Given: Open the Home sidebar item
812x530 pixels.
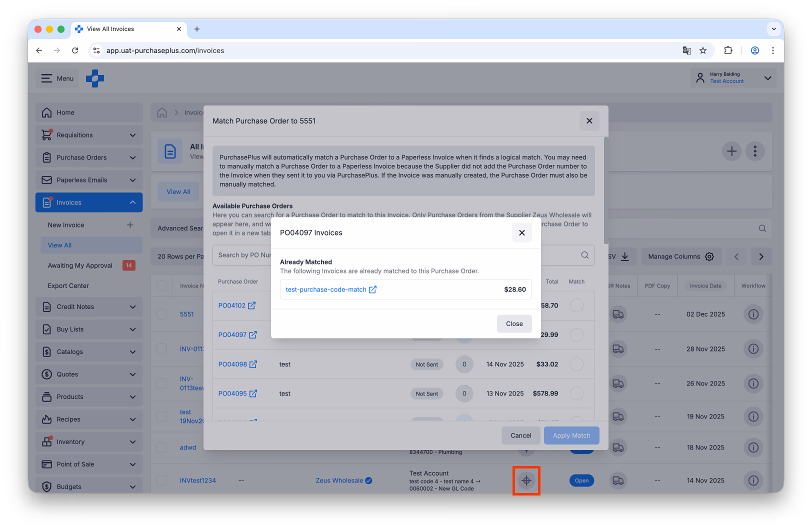Looking at the screenshot, I should click(x=89, y=112).
